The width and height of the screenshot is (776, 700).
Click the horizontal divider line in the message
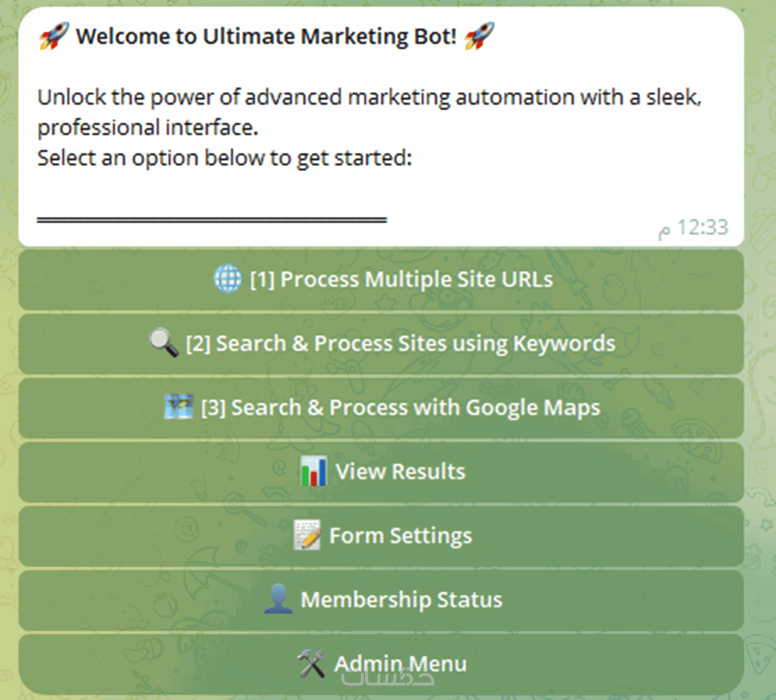(212, 220)
